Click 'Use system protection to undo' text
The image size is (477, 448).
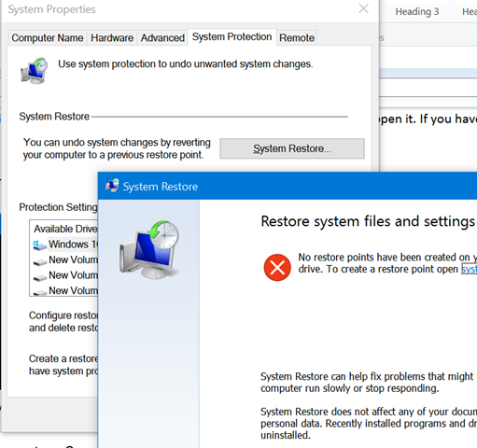tap(186, 64)
